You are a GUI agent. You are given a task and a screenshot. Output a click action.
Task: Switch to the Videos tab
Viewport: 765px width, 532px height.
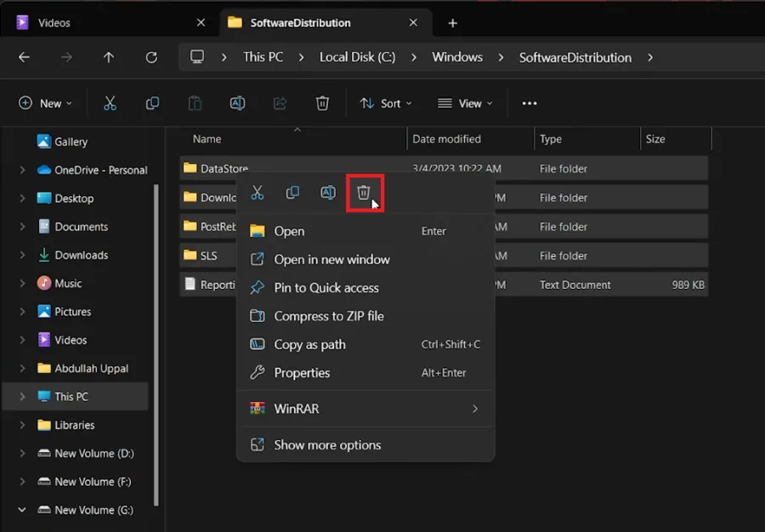110,22
